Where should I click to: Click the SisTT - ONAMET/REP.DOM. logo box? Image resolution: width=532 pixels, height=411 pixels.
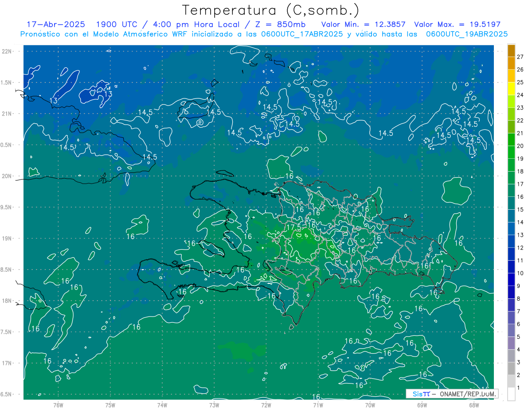click(x=452, y=394)
